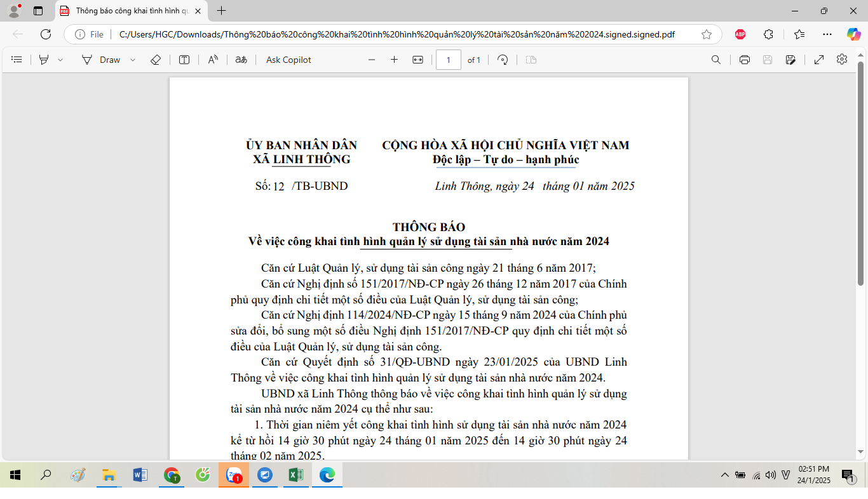Click the scrollbar down arrow
The height and width of the screenshot is (499, 868).
coord(861,452)
